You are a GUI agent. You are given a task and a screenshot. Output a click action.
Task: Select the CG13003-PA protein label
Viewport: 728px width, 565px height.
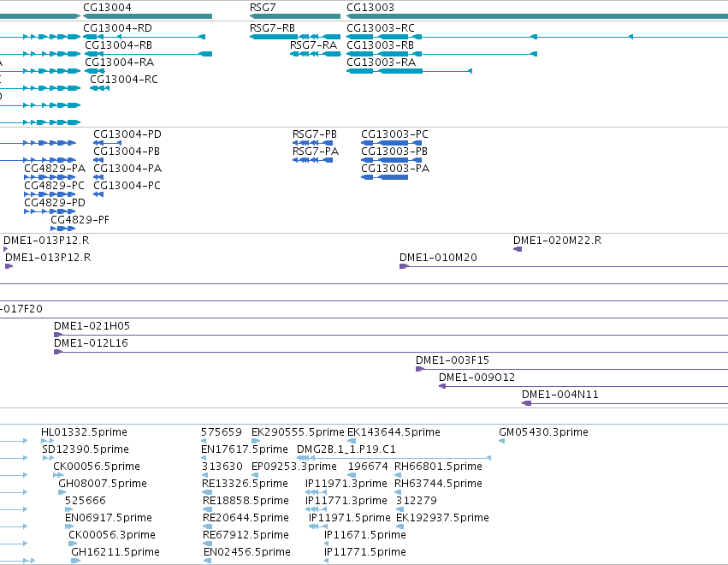pos(395,168)
